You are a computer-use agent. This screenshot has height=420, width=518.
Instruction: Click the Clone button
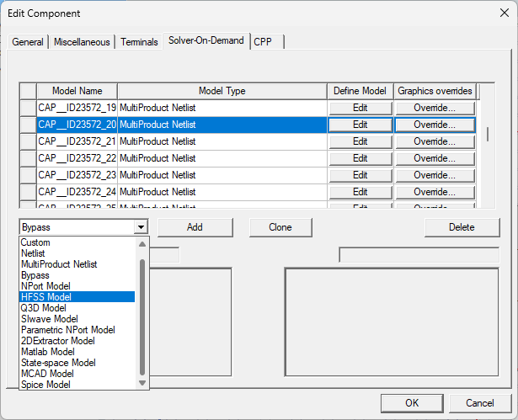pyautogui.click(x=280, y=227)
